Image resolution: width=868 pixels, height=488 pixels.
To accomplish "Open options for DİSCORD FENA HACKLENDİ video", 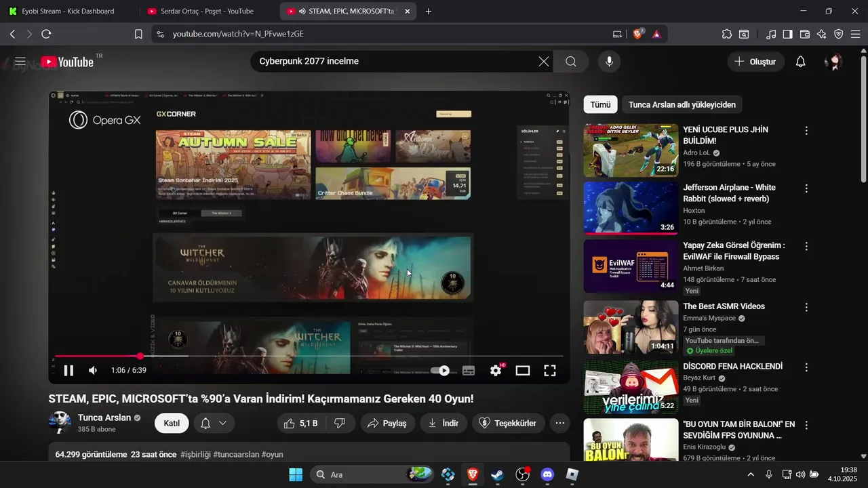I will pos(806,367).
